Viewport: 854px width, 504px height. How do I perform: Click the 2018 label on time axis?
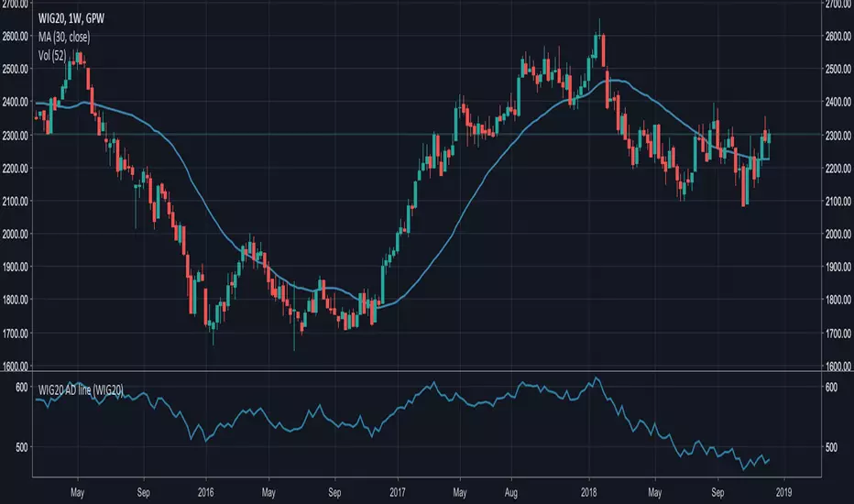click(588, 493)
